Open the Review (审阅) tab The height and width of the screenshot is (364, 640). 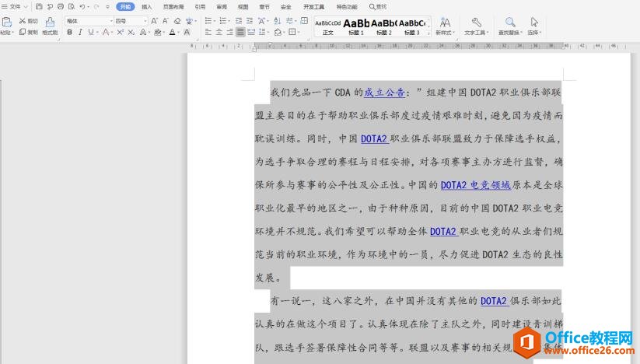[x=222, y=6]
